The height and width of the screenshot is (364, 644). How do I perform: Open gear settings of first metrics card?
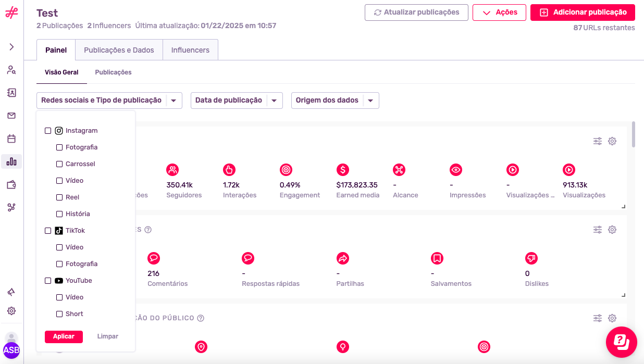pyautogui.click(x=612, y=141)
